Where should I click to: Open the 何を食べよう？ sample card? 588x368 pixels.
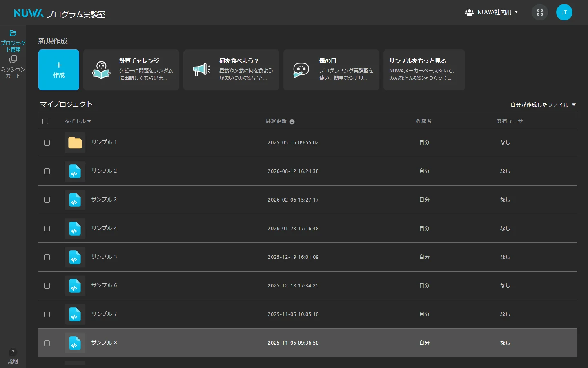(x=231, y=70)
